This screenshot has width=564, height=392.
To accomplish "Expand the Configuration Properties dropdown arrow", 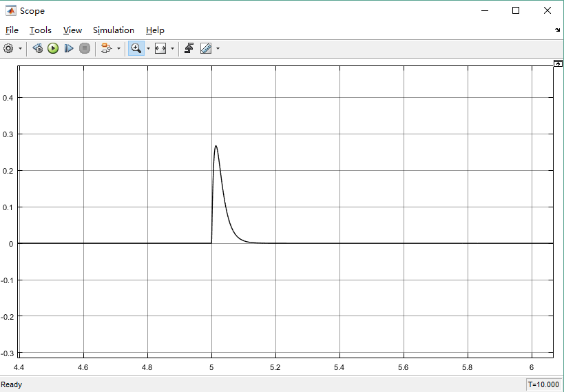I will [x=20, y=48].
